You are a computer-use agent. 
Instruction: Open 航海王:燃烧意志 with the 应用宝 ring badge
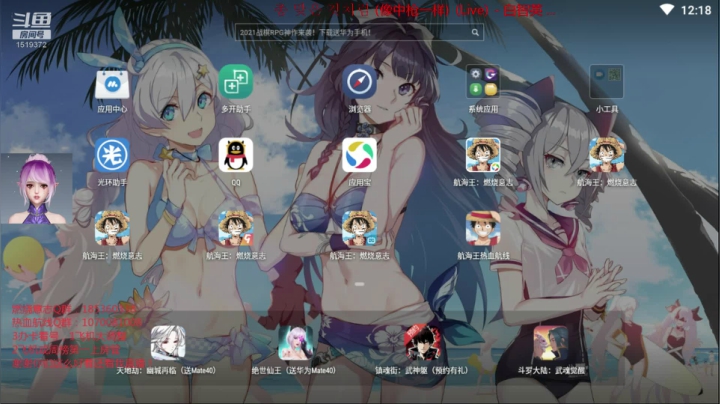click(483, 155)
